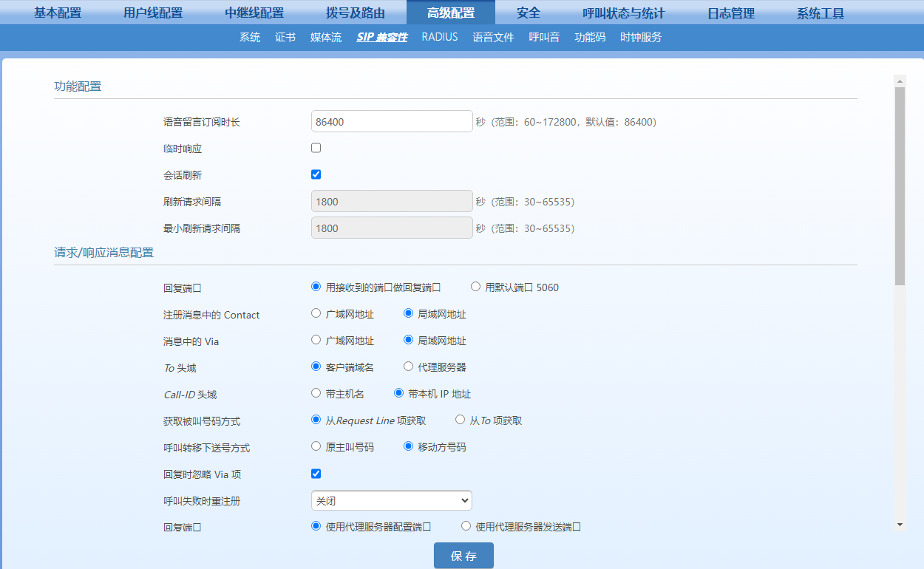Uncheck the 会话刷新 checkbox
924x569 pixels.
coord(316,174)
